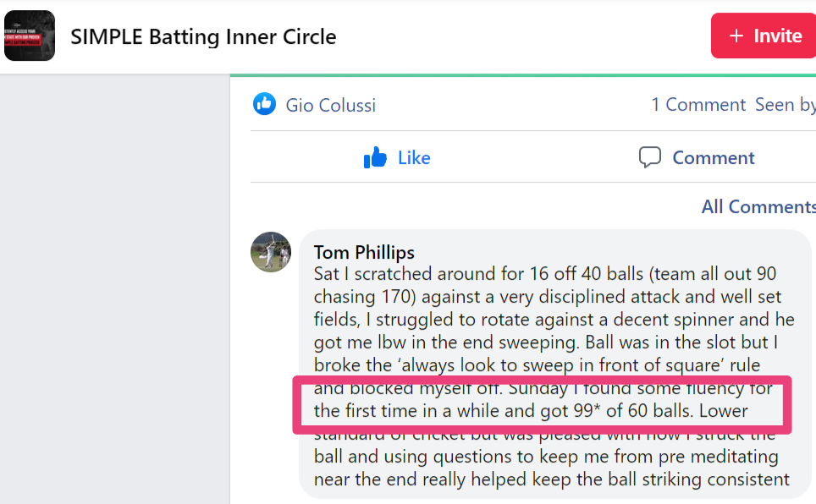Viewport: 816px width, 504px height.
Task: Click the empty grey left sidebar area
Action: pyautogui.click(x=115, y=288)
